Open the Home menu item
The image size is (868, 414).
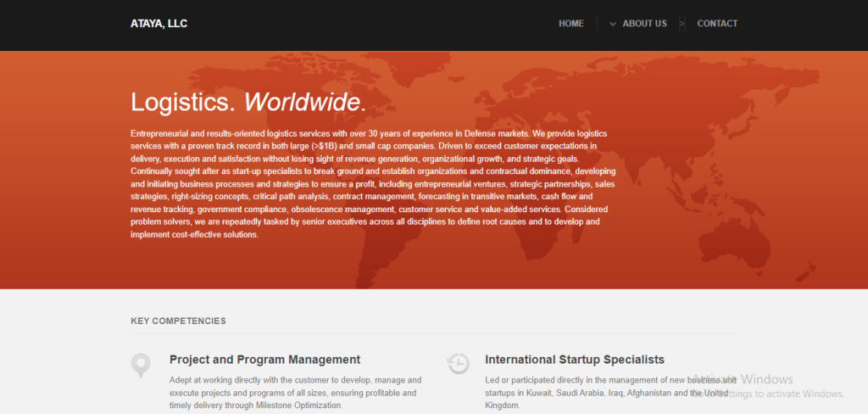pyautogui.click(x=570, y=24)
